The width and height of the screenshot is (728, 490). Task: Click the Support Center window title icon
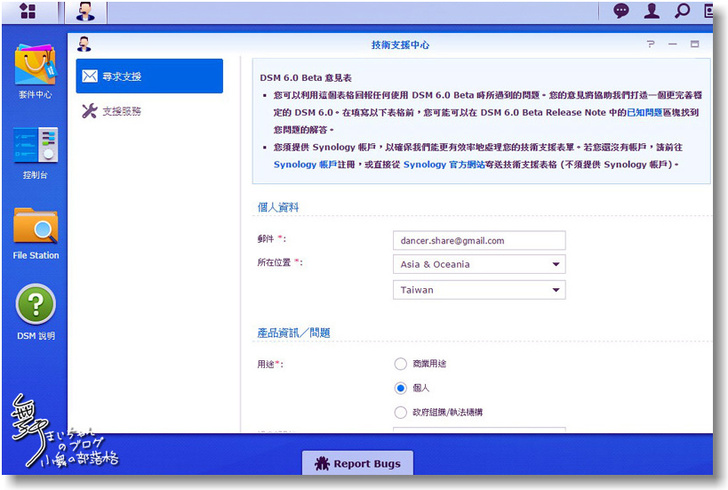click(84, 44)
